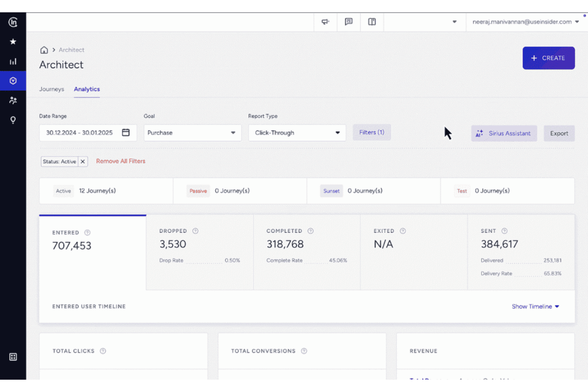The height and width of the screenshot is (392, 588).
Task: Select the SENT metric card
Action: pos(521,253)
